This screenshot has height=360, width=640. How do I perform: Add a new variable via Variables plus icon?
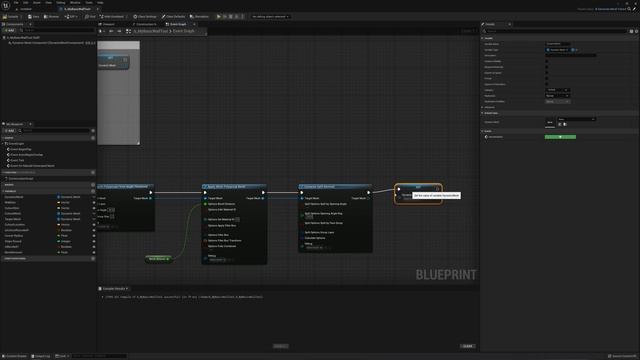click(93, 191)
